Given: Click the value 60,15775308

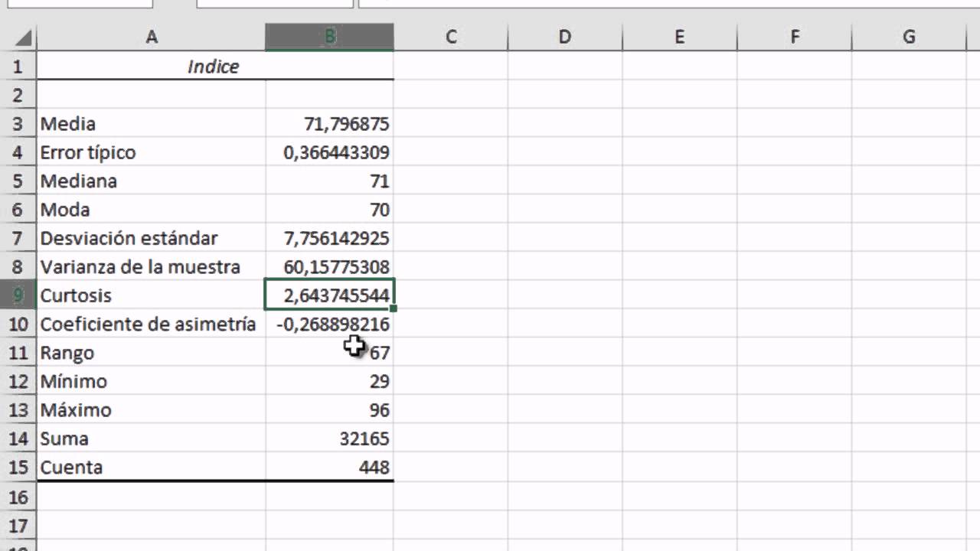Looking at the screenshot, I should pyautogui.click(x=330, y=267).
